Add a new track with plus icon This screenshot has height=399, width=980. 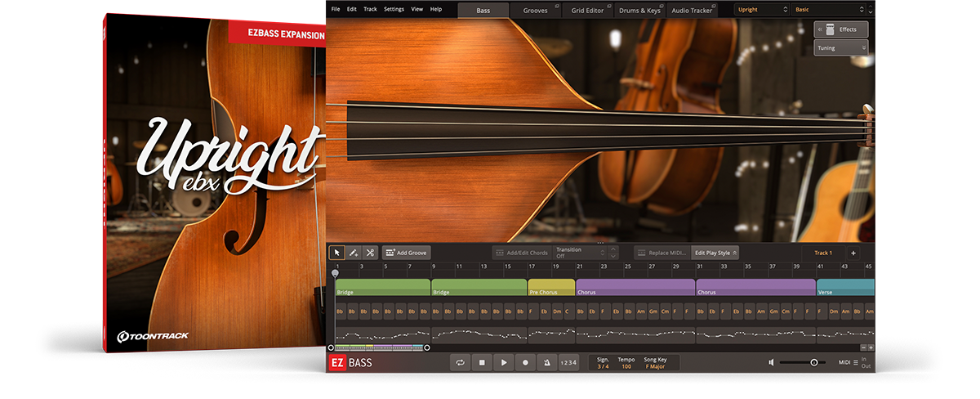click(853, 253)
